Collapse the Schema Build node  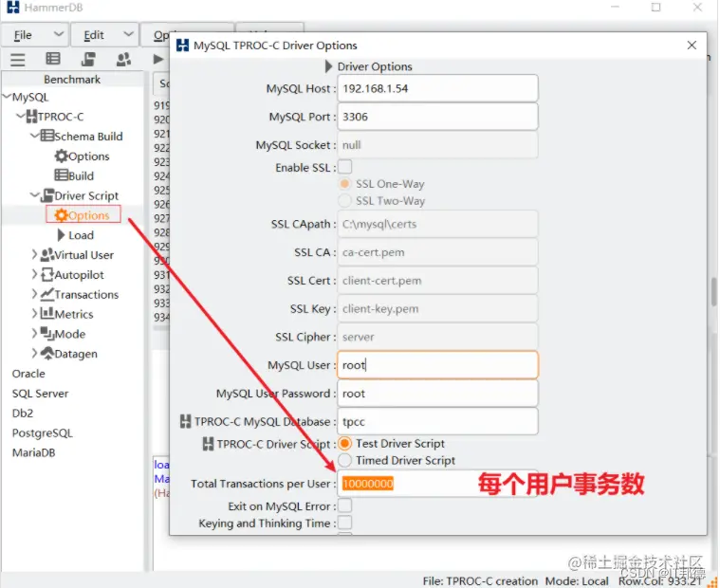tap(35, 136)
